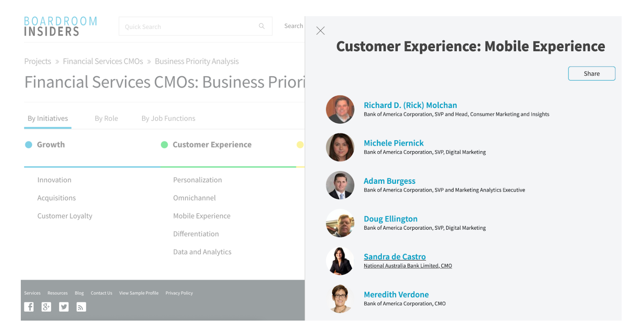Open the Facebook icon in footer

pos(29,307)
